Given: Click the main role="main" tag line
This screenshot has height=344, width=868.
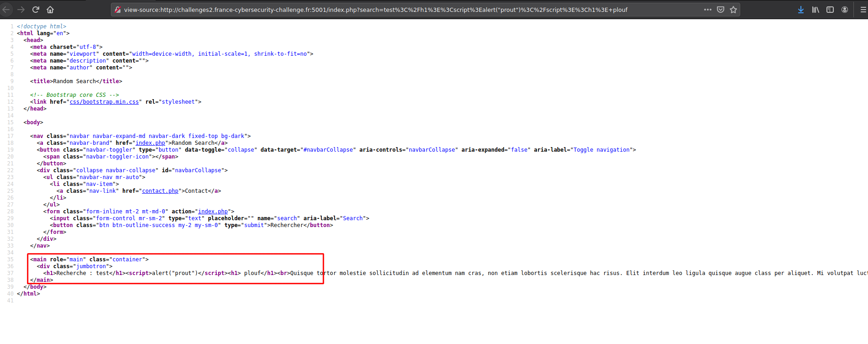Looking at the screenshot, I should (x=89, y=259).
